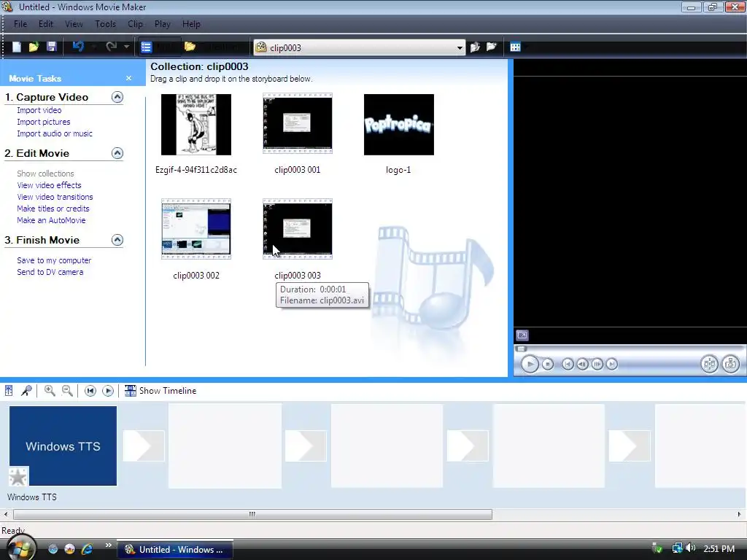Toggle the Movie Tasks pane toolbar button

pyautogui.click(x=160, y=47)
